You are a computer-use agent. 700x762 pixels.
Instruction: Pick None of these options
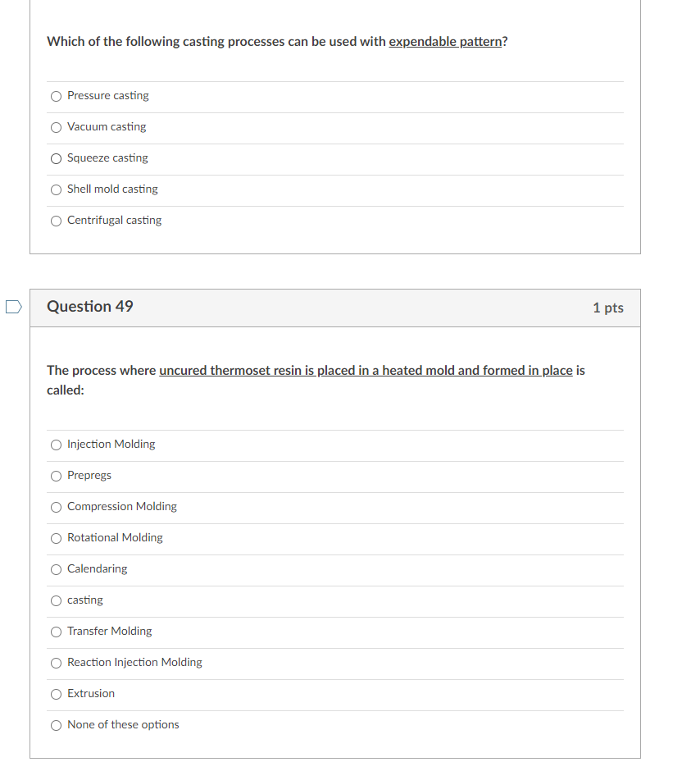click(x=56, y=725)
